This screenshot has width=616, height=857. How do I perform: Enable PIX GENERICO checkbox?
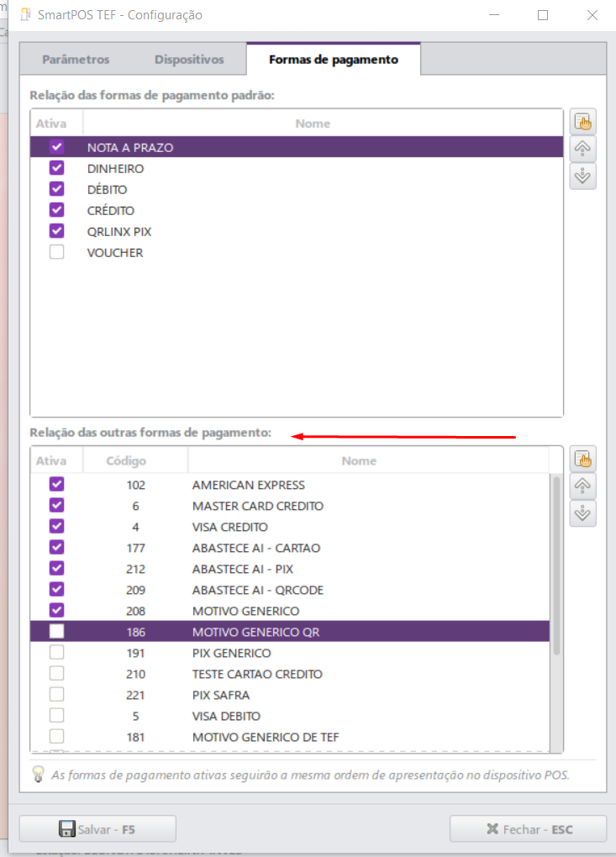coord(56,652)
